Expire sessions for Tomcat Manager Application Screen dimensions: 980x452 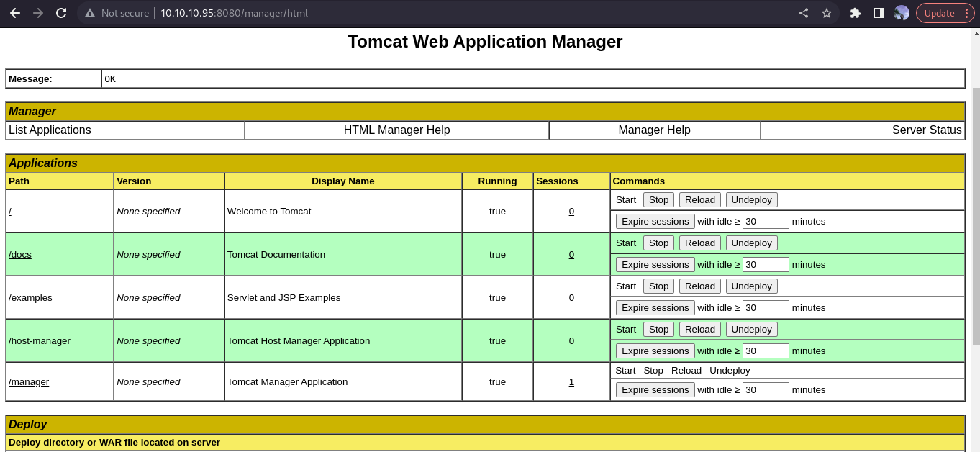[x=655, y=390]
